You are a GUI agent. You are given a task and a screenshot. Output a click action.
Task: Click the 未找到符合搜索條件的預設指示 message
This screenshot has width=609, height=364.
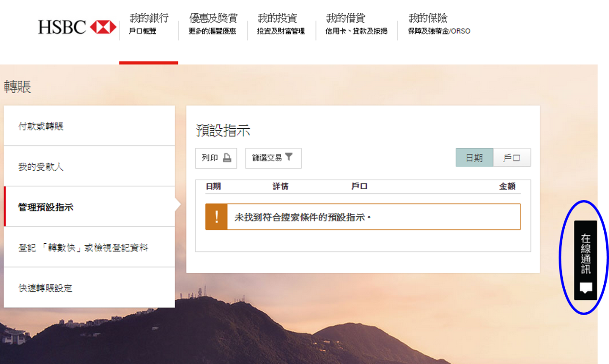click(303, 217)
